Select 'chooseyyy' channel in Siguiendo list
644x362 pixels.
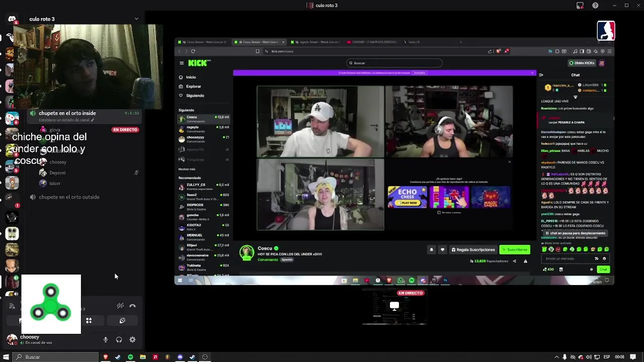(x=204, y=139)
